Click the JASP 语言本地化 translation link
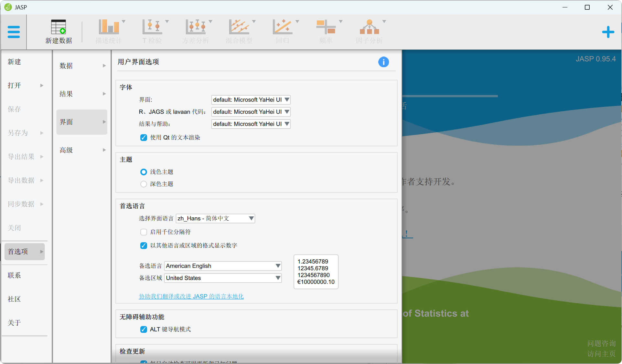 pyautogui.click(x=191, y=296)
